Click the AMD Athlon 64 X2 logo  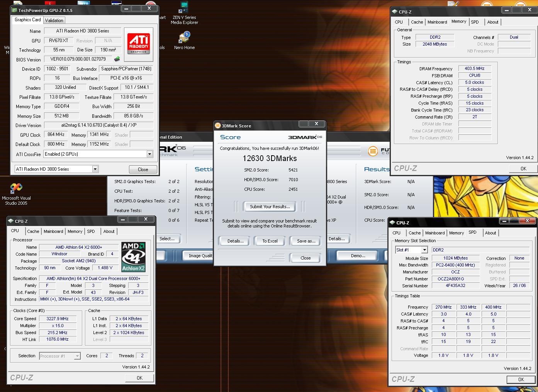pos(133,257)
